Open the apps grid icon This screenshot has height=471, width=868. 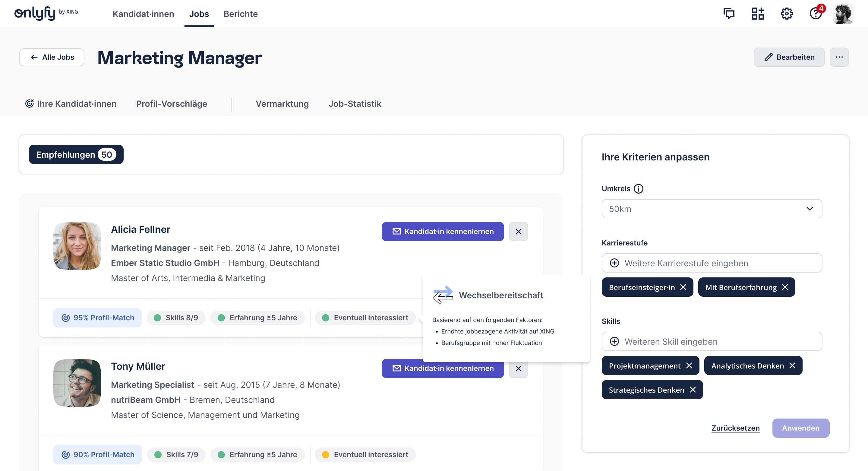click(757, 14)
